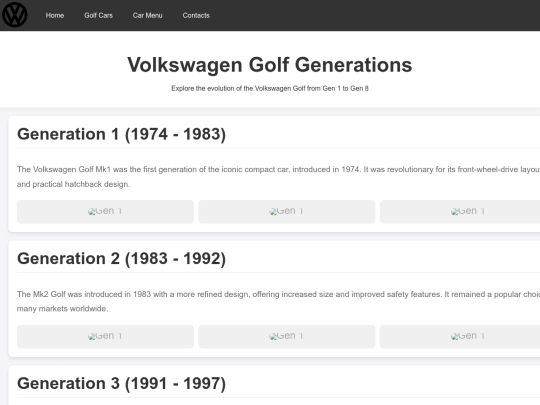Open first image thumbnail under Generation 1
Image resolution: width=540 pixels, height=405 pixels.
(x=105, y=212)
